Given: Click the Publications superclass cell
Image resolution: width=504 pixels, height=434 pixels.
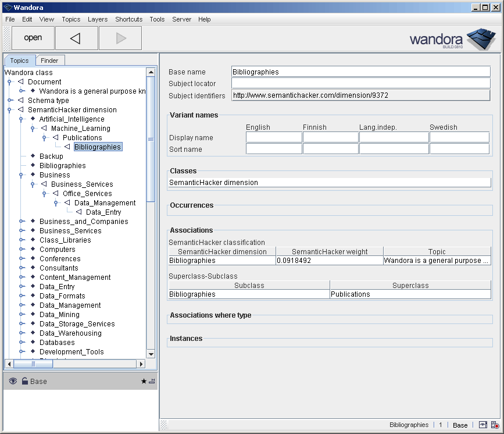Looking at the screenshot, I should point(410,294).
